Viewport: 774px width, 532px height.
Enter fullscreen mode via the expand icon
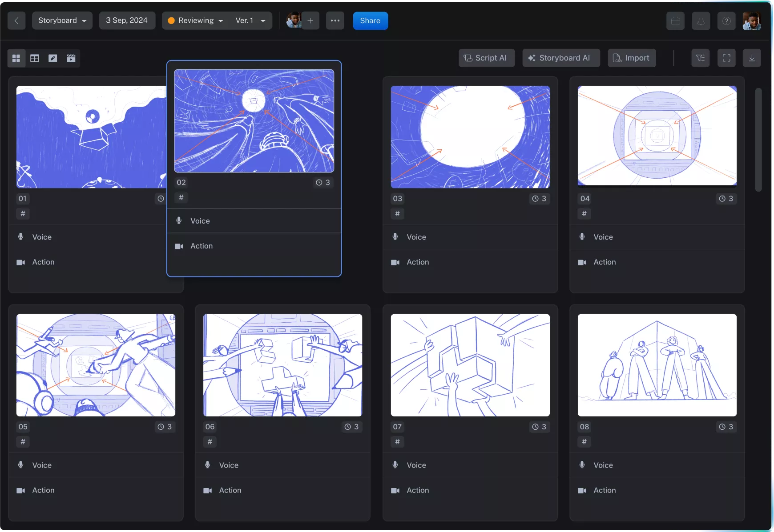(726, 58)
